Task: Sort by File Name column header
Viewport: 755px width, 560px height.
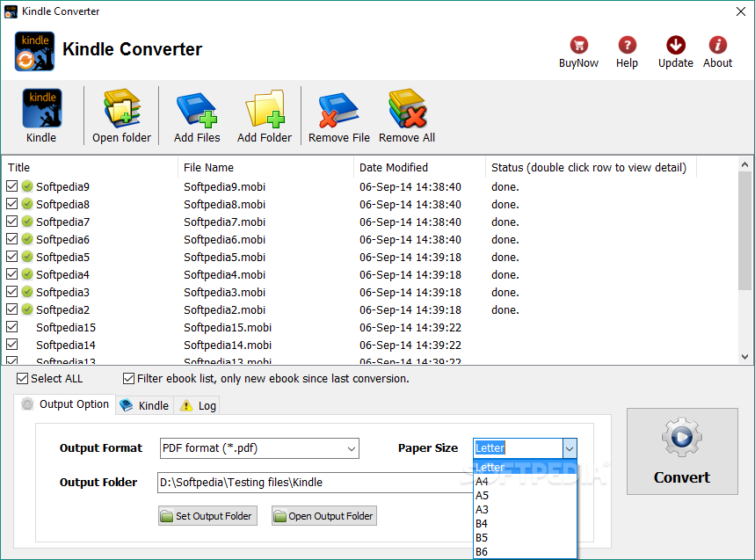Action: tap(265, 167)
